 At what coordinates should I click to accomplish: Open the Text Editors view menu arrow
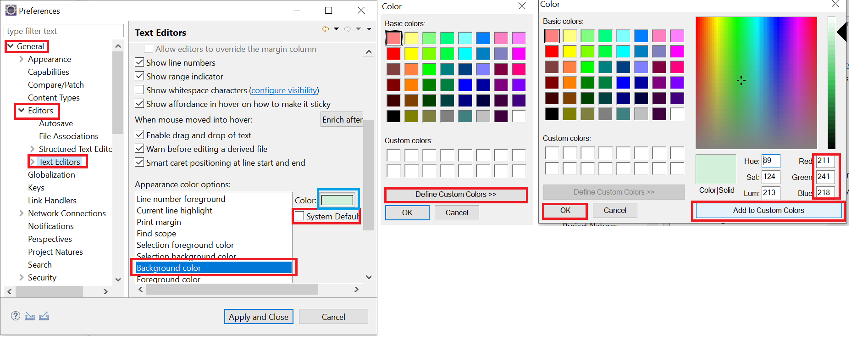[369, 29]
